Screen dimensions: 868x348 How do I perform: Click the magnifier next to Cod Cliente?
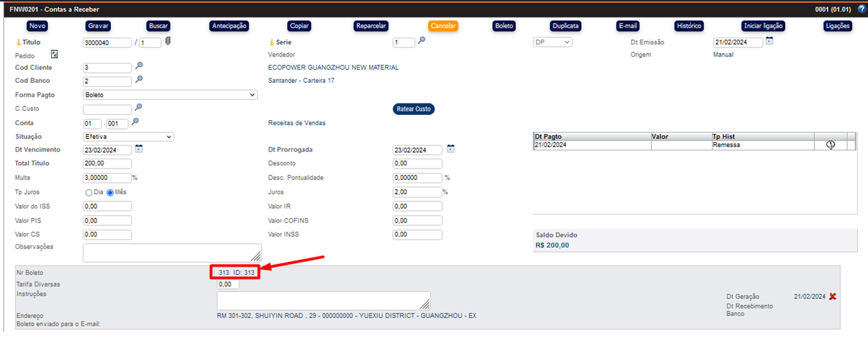click(139, 66)
